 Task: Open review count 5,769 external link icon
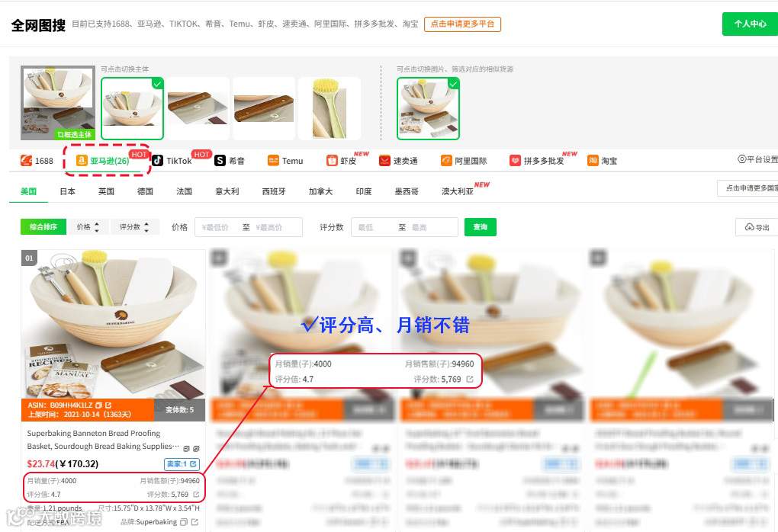click(196, 495)
